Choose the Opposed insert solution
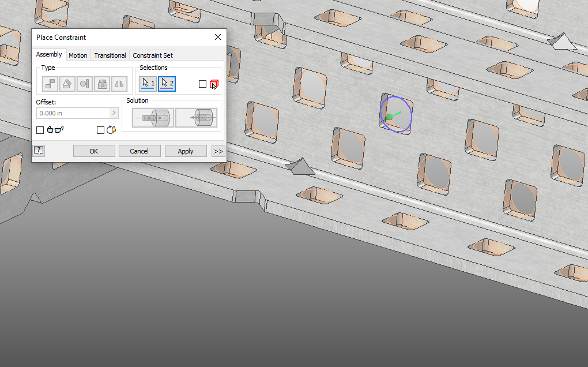Viewport: 588px width, 367px height. point(153,118)
